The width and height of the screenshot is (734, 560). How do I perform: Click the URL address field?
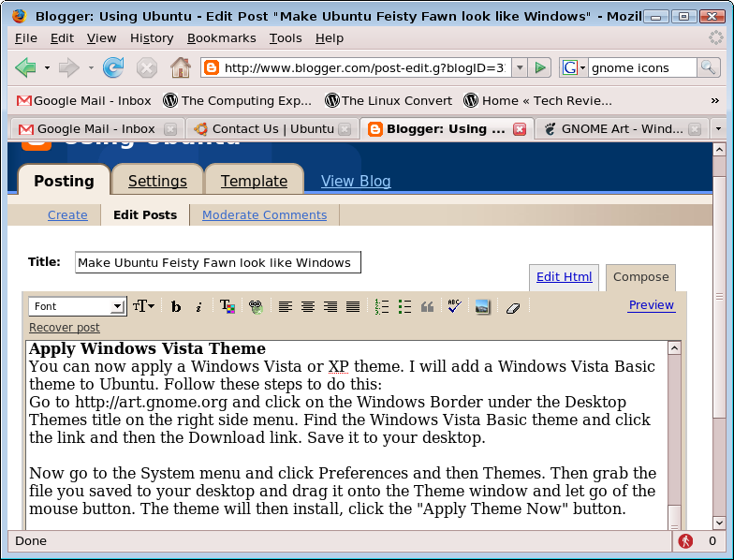(365, 67)
